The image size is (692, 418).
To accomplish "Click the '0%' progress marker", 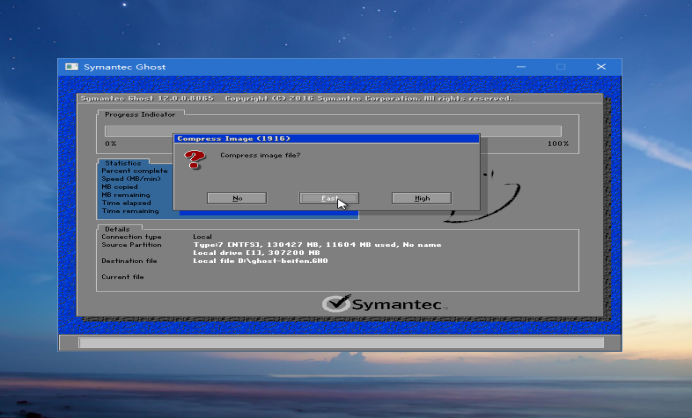I will point(110,144).
